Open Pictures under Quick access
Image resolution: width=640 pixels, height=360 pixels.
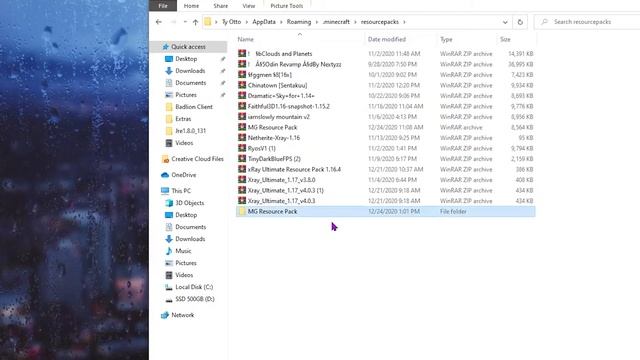point(186,95)
